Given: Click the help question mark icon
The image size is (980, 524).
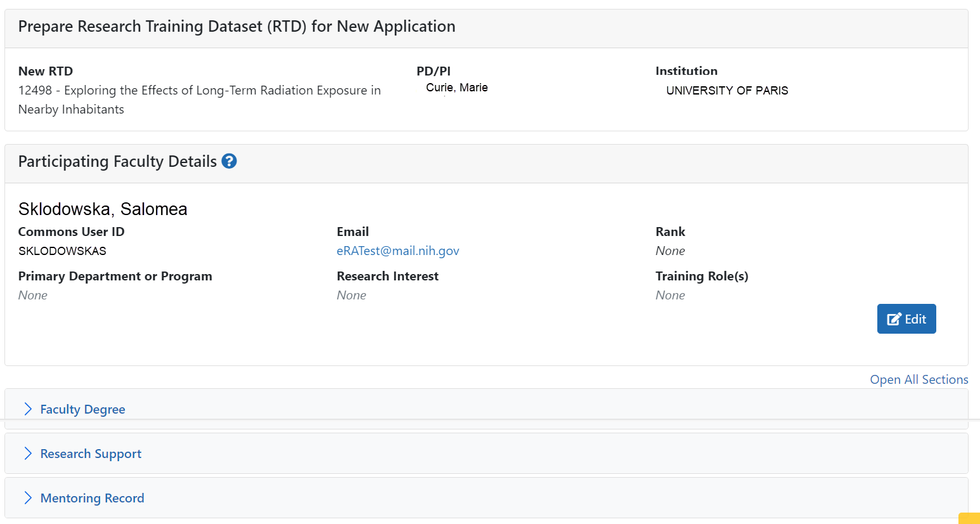Looking at the screenshot, I should point(229,161).
